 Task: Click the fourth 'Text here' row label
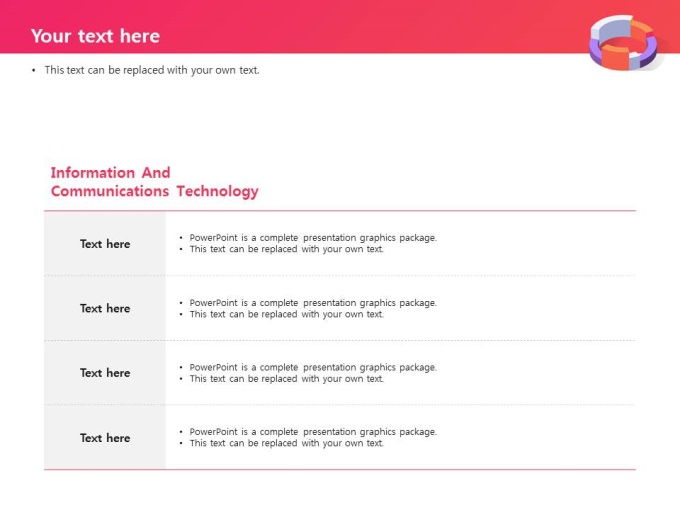coord(105,438)
